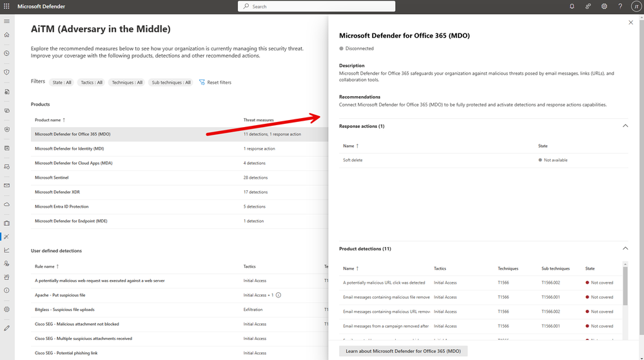Screen dimensions: 644x360
Task: Open the Techniques : All filter
Action: [128, 82]
